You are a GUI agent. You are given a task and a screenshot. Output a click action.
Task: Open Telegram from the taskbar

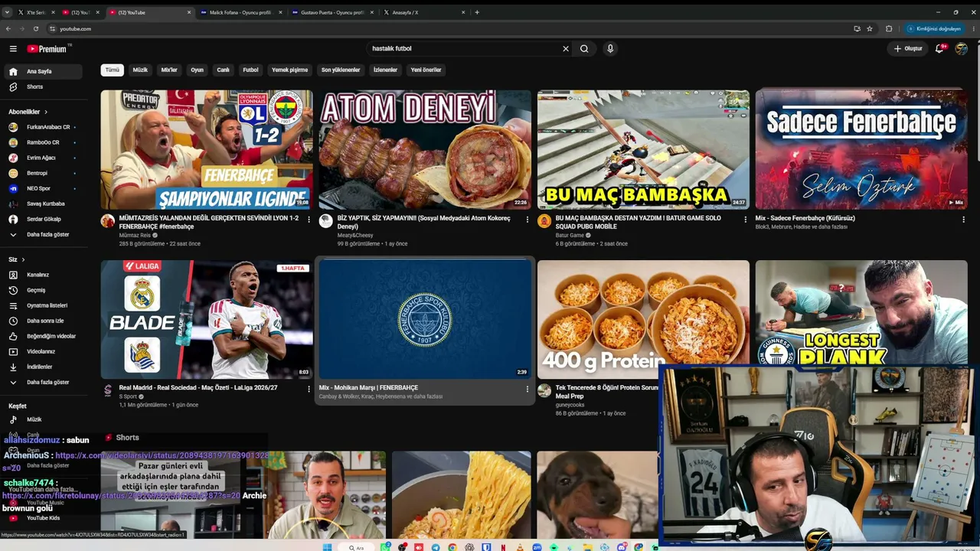coord(436,547)
